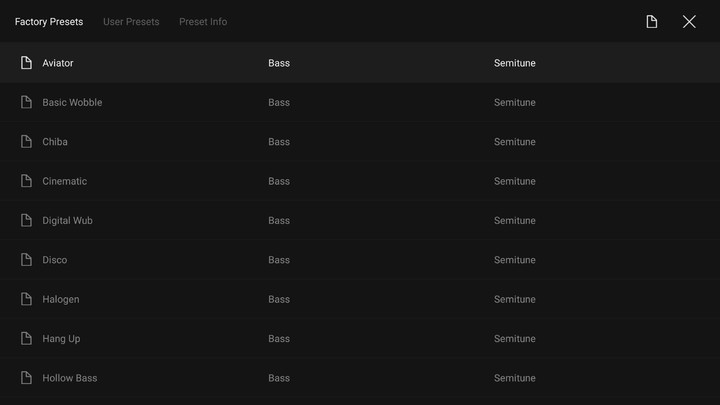
Task: Click Semitune label in the Aviator row
Action: point(515,63)
